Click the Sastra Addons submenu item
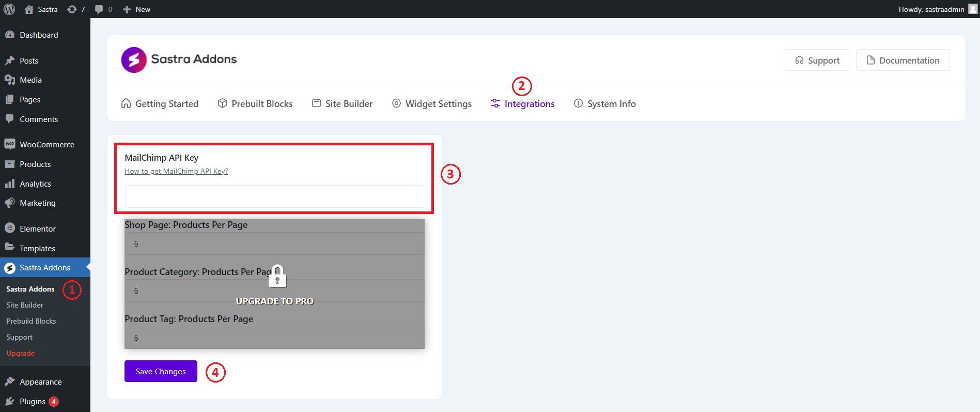 point(30,289)
